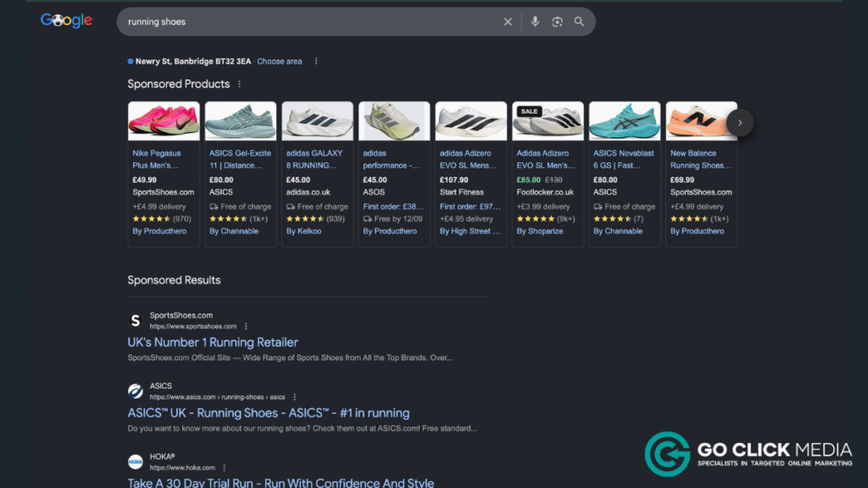Screen dimensions: 868x488
Task: Click the £69.99 New Balance price
Action: (682, 180)
